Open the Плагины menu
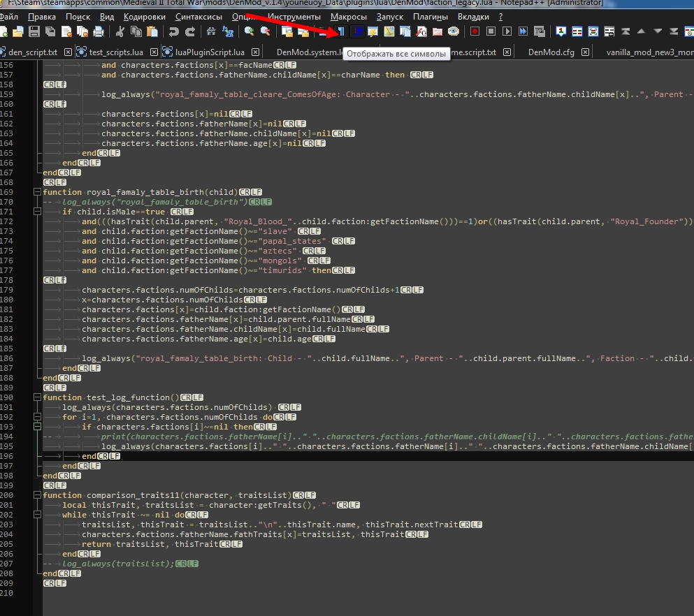The image size is (694, 616). pos(431,17)
